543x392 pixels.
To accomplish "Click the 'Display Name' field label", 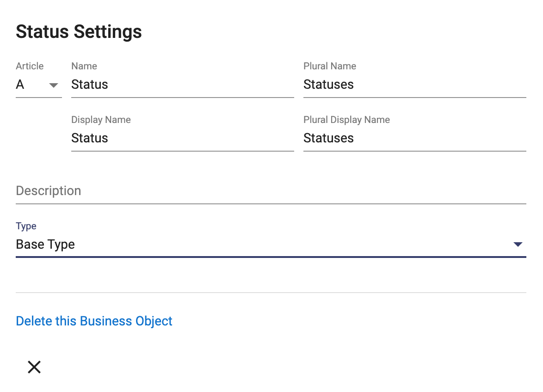I will (x=101, y=120).
